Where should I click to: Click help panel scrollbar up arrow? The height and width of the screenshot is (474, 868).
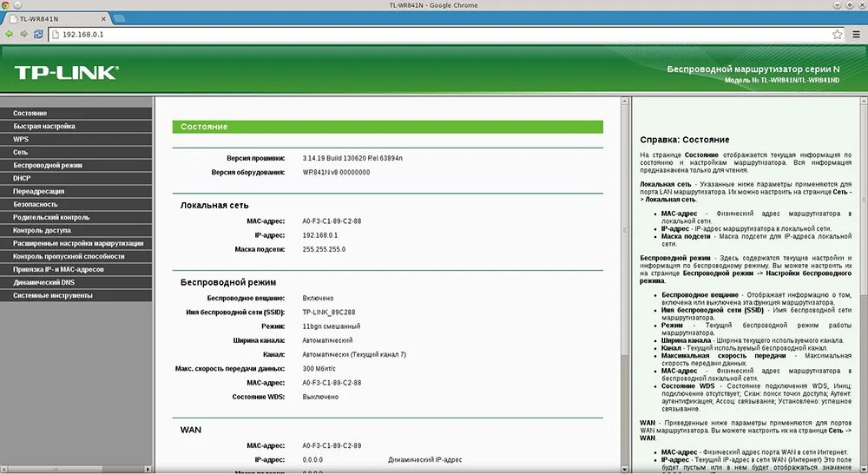click(x=864, y=102)
